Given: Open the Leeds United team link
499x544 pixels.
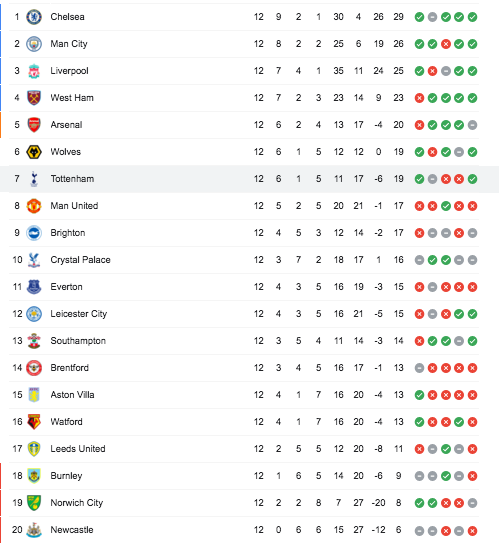Looking at the screenshot, I should pos(78,449).
